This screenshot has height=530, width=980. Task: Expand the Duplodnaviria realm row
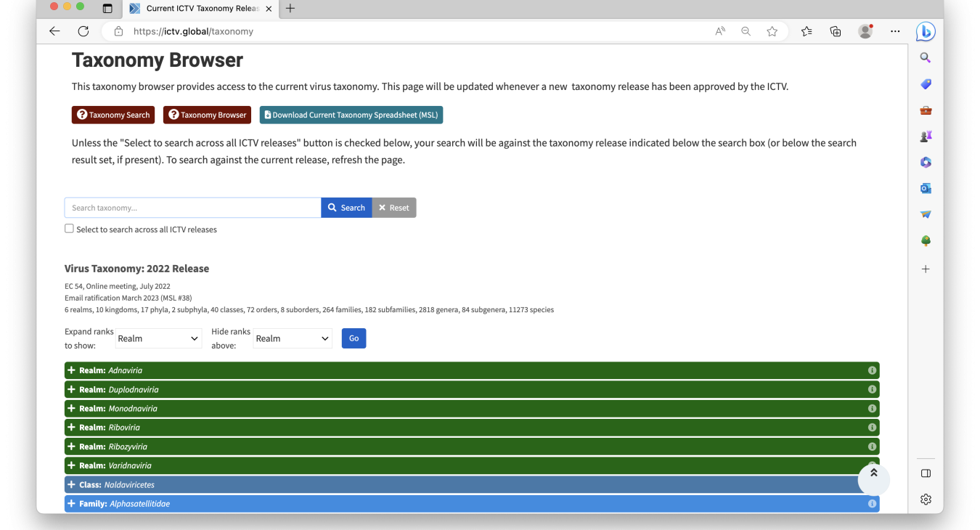[x=71, y=389]
